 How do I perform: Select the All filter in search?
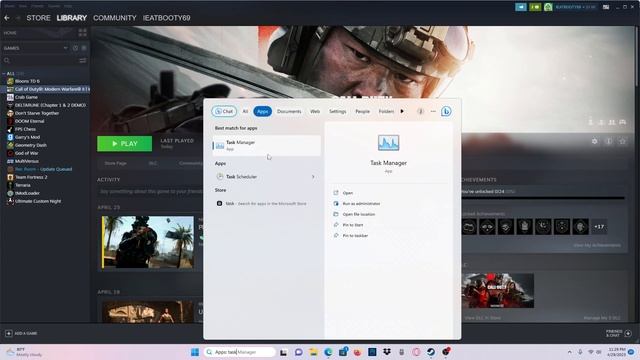pos(245,111)
